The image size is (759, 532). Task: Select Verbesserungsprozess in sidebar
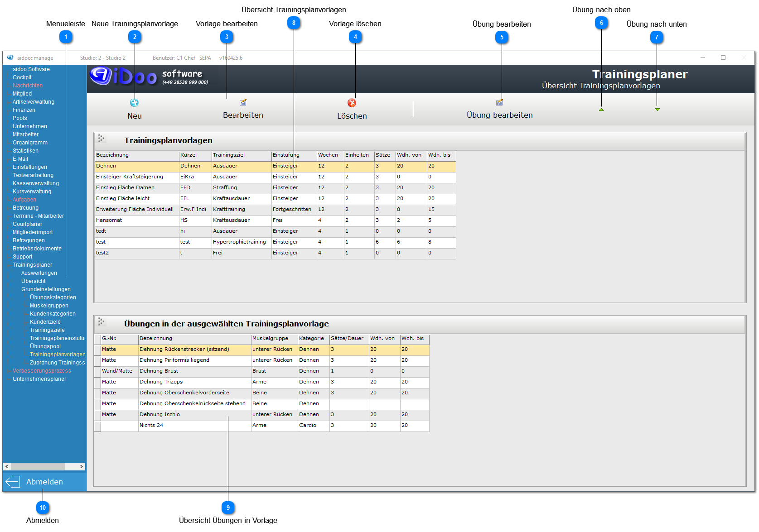42,371
